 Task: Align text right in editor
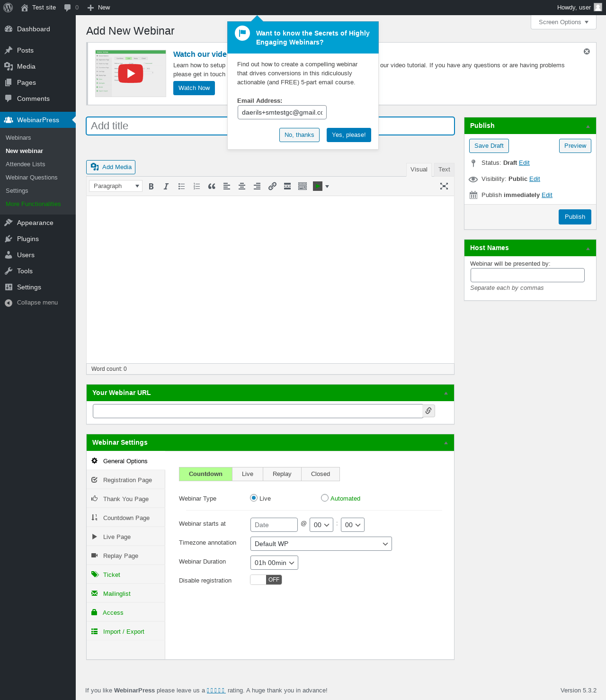click(257, 187)
